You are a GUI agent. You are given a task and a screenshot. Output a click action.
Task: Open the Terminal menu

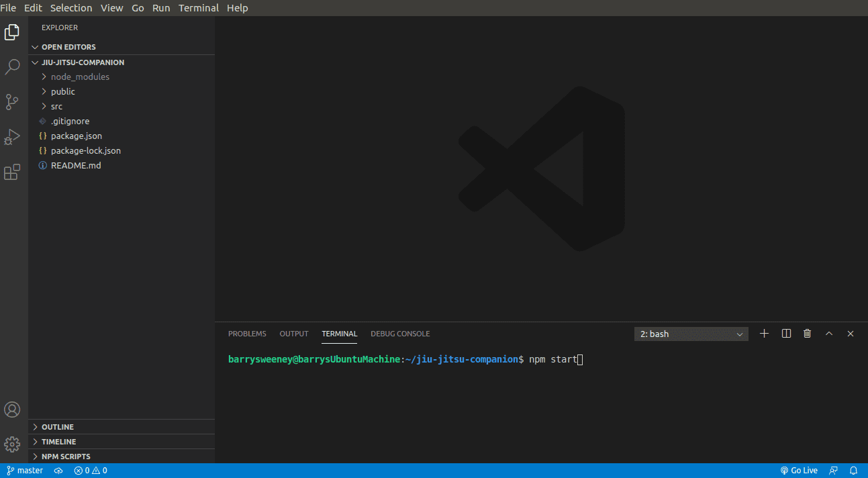(x=199, y=8)
